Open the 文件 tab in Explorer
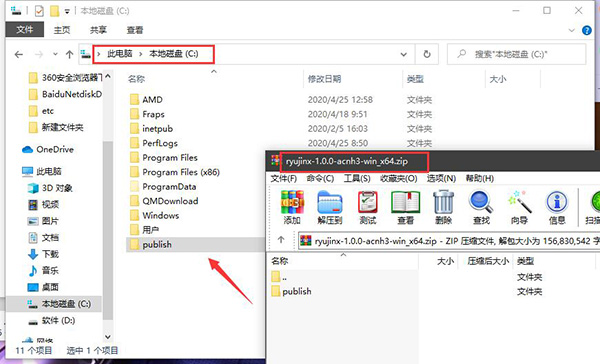Screen dimensions: 600x364 25,30
